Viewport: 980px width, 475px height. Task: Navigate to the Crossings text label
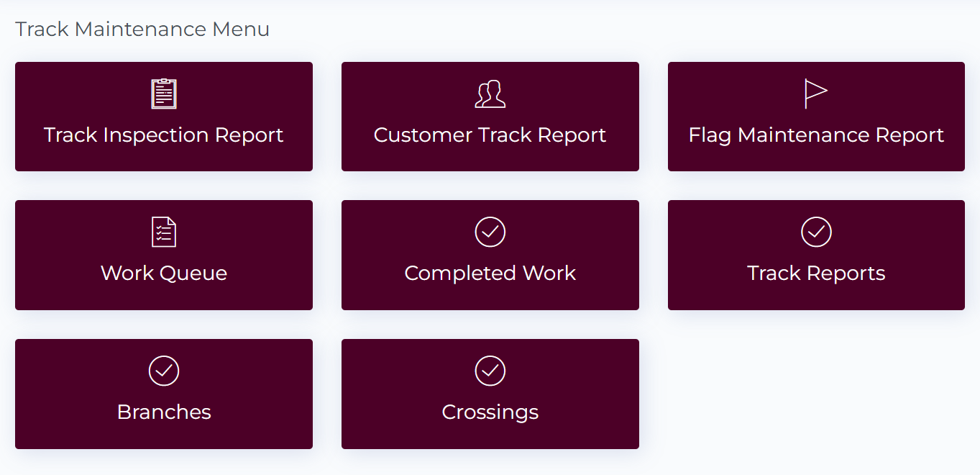(x=490, y=412)
